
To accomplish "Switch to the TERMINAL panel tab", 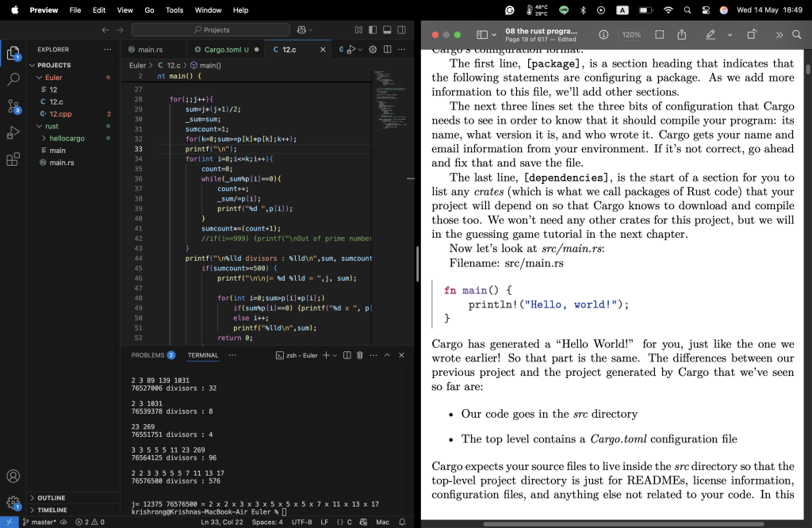I will click(203, 355).
